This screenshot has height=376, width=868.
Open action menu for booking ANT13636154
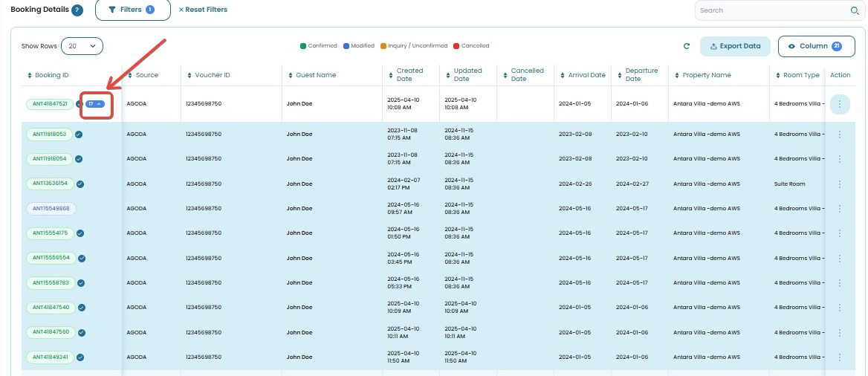tap(840, 184)
